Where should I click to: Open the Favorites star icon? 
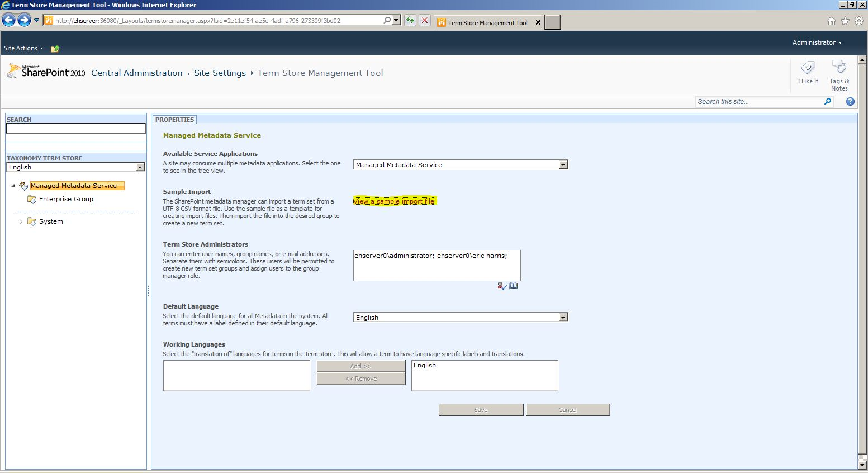(845, 21)
